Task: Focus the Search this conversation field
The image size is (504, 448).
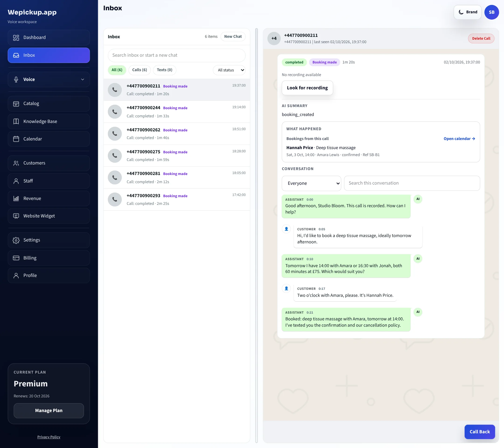Action: coord(412,183)
